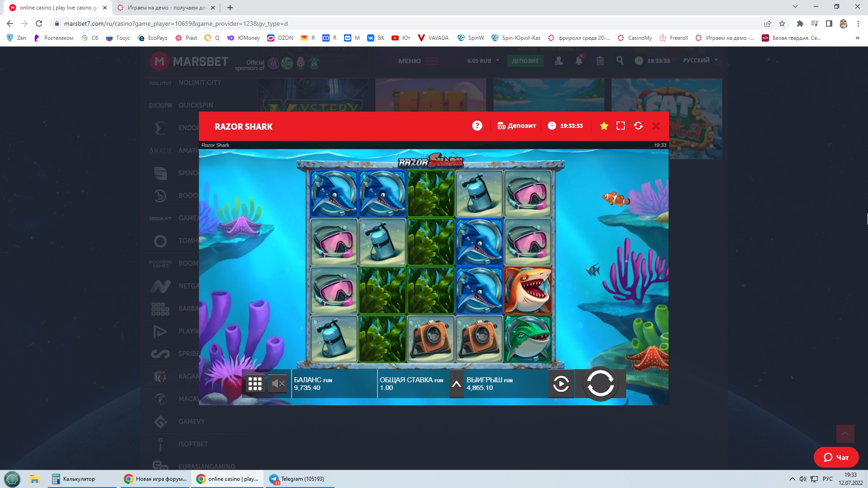The height and width of the screenshot is (488, 868).
Task: Open the game grid menu
Action: pyautogui.click(x=255, y=384)
